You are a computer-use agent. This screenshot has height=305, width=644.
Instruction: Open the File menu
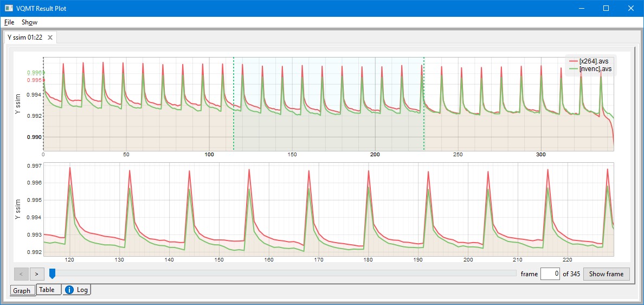(9, 22)
